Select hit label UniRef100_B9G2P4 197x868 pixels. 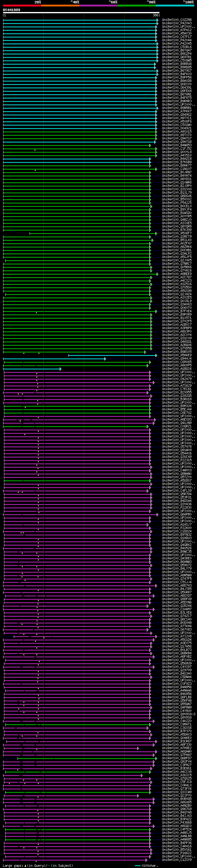click(x=177, y=54)
